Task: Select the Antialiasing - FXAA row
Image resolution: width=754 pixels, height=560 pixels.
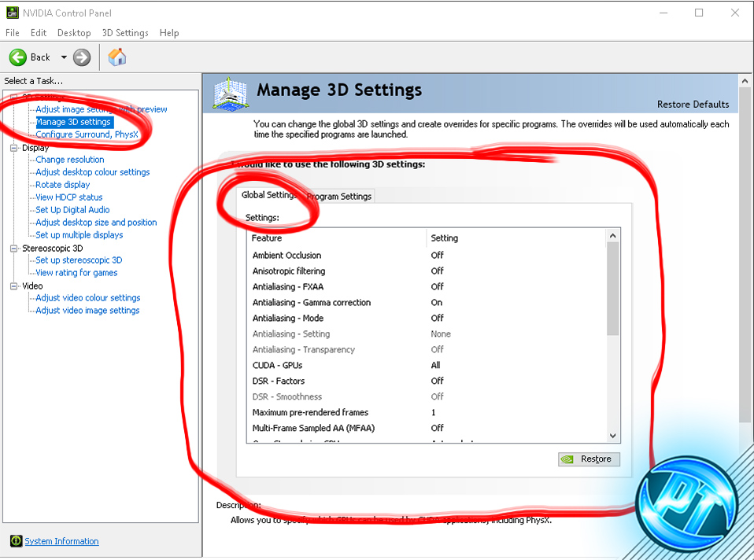Action: pos(427,286)
